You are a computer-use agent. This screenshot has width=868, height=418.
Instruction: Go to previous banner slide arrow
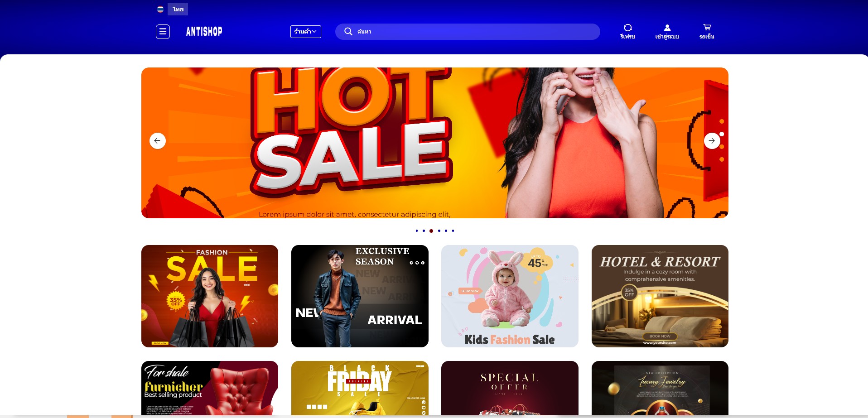(x=158, y=141)
